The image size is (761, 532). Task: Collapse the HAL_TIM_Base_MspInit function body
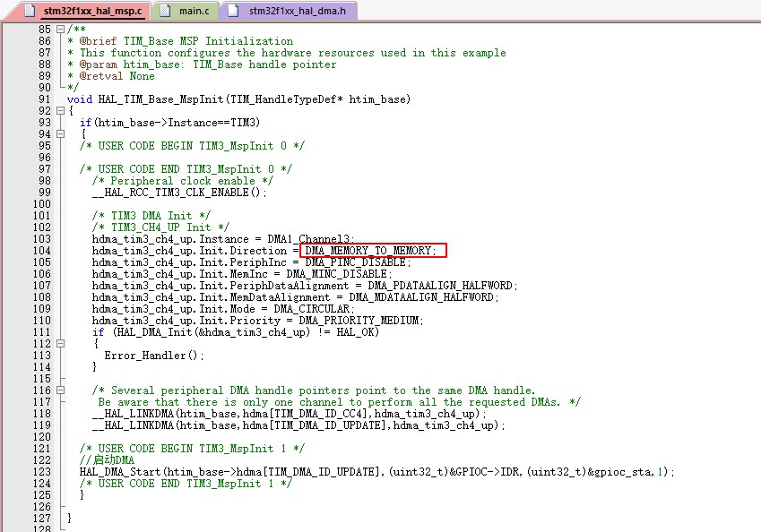[x=59, y=110]
